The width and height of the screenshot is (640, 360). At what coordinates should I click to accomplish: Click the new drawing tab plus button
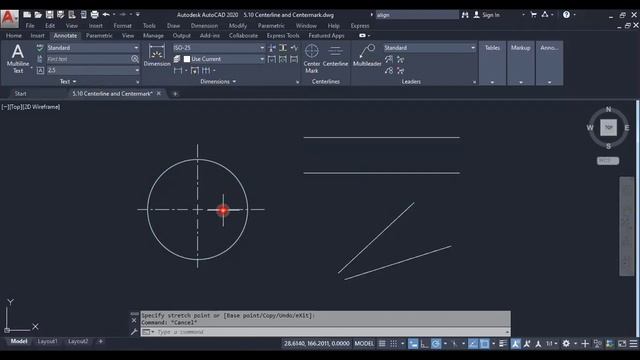pos(175,94)
